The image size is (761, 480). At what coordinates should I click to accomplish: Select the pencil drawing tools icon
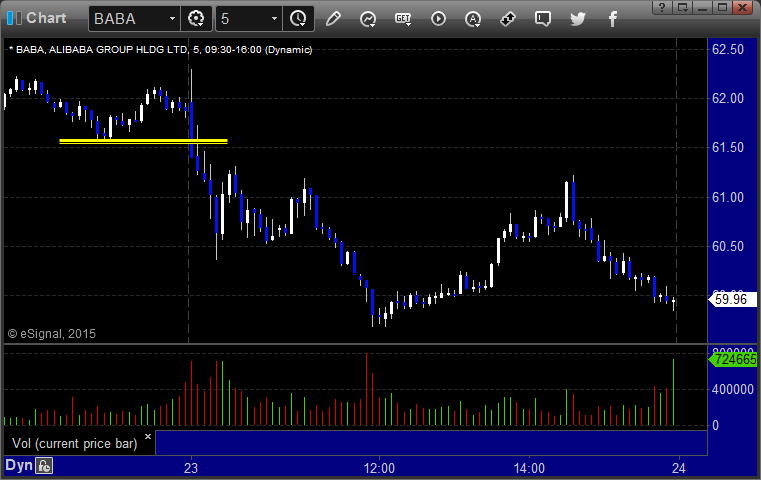coord(333,19)
